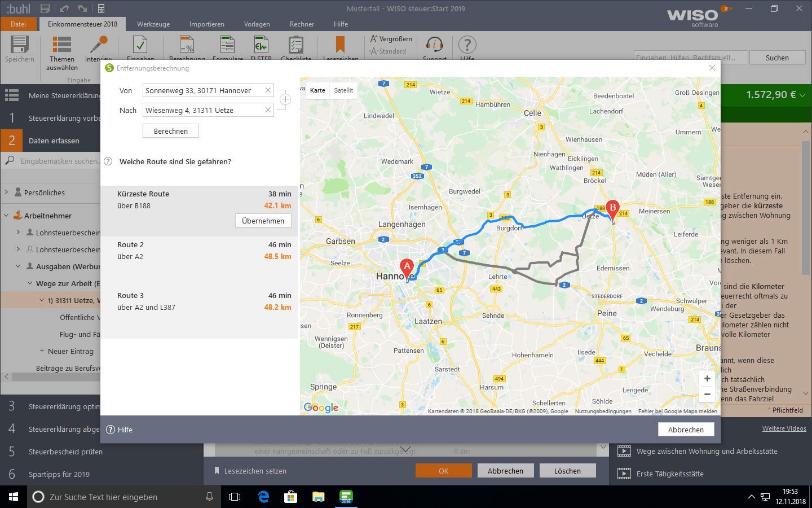Open the Checkliste ribbon icon
This screenshot has width=812, height=508.
coord(295,44)
